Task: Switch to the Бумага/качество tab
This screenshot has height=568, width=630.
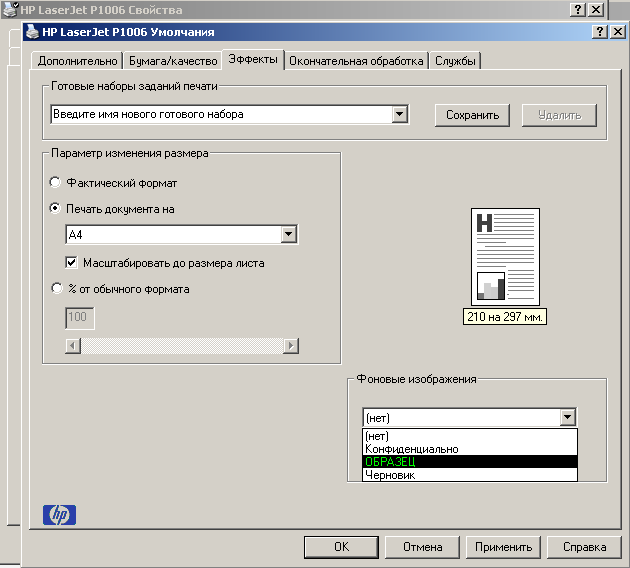Action: [x=173, y=61]
